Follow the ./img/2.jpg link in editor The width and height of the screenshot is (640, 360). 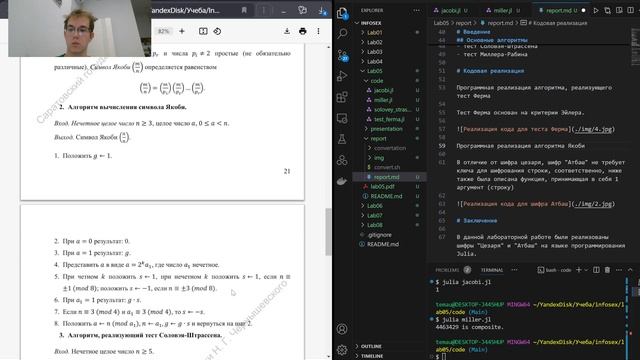click(x=593, y=204)
